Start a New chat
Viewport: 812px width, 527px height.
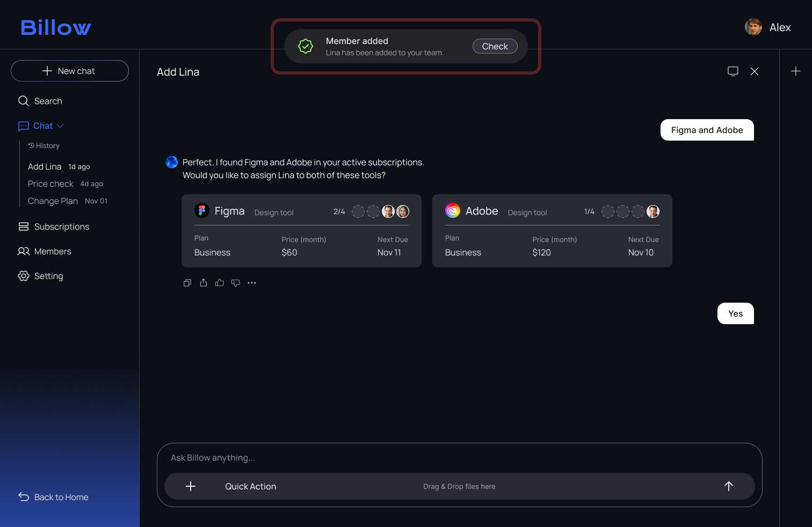(x=70, y=71)
